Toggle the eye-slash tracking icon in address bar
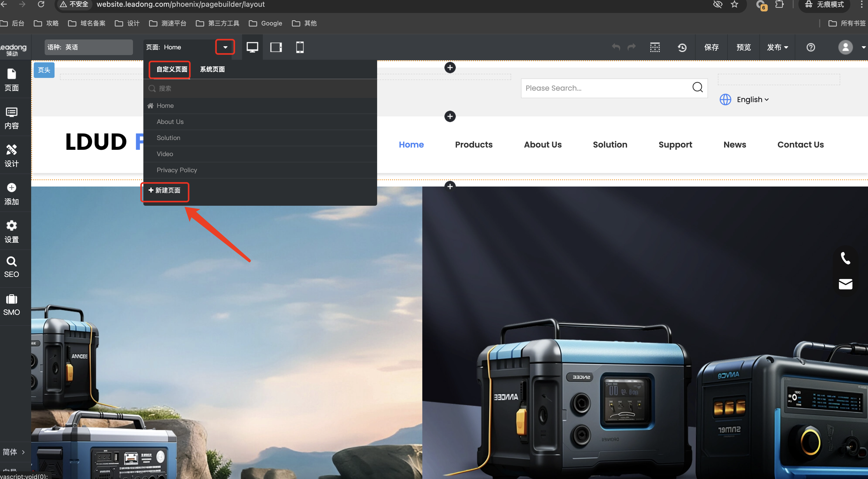This screenshot has width=868, height=479. pyautogui.click(x=718, y=4)
